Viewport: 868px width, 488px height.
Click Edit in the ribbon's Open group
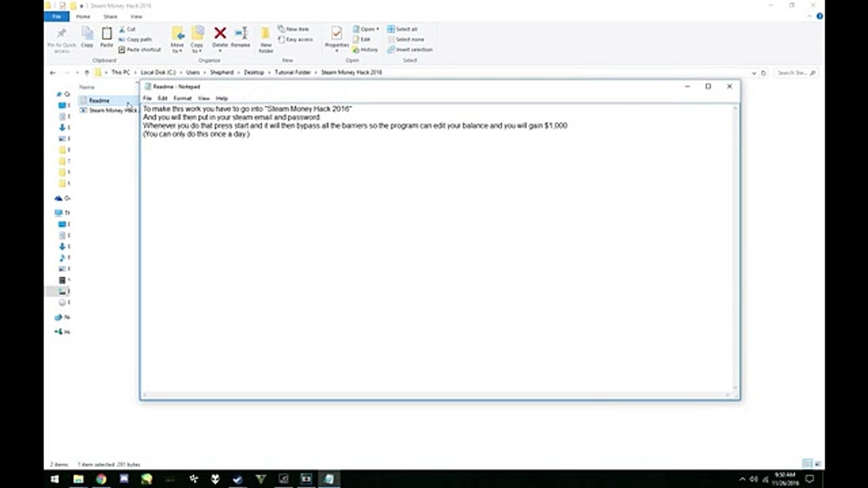pos(361,39)
